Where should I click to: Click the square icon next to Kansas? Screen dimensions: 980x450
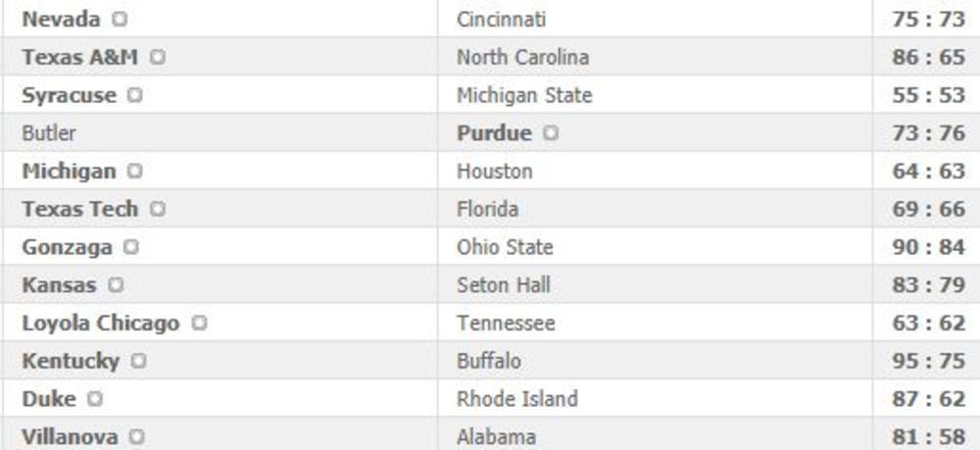click(116, 285)
